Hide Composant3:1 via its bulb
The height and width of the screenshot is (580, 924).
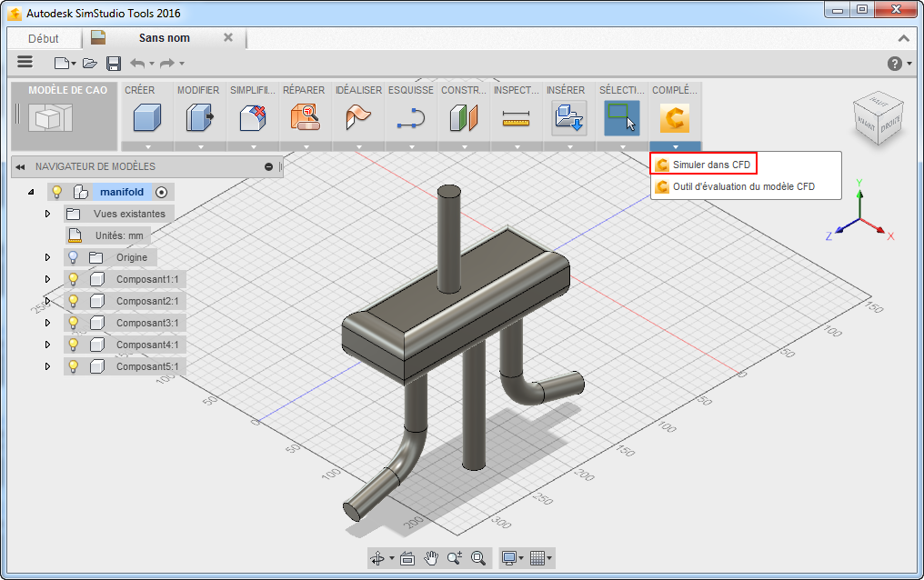pyautogui.click(x=73, y=323)
